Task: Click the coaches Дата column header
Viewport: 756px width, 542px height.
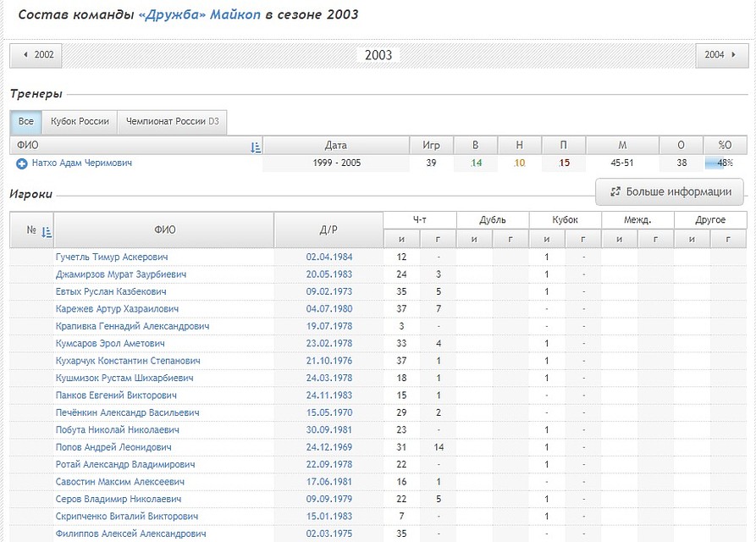Action: (335, 146)
